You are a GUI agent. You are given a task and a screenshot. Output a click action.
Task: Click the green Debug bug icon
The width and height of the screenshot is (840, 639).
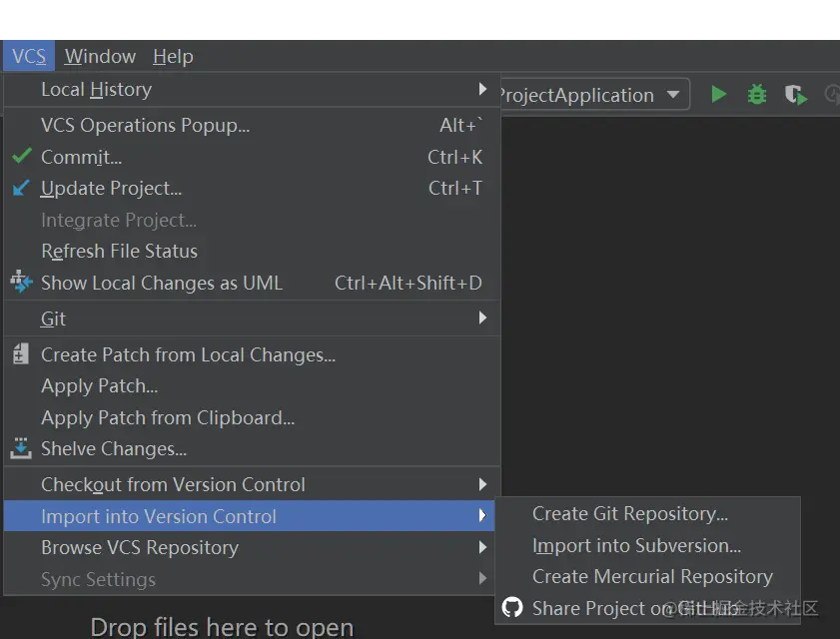(756, 95)
